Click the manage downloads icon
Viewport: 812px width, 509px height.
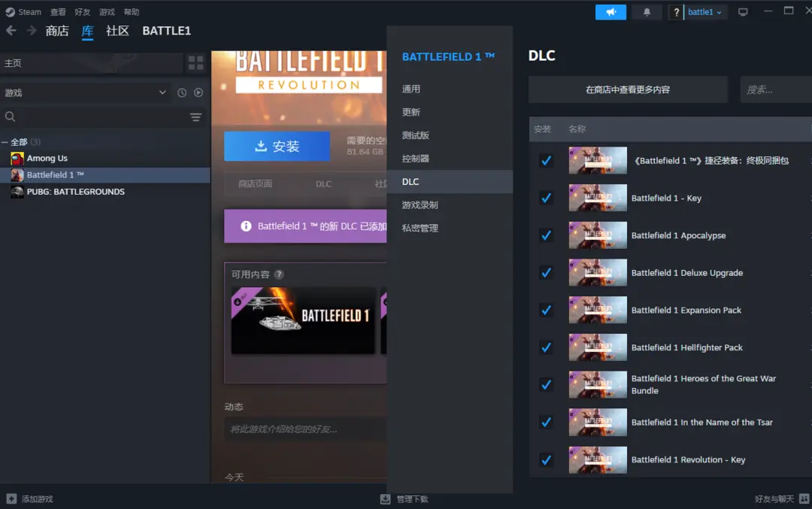tap(385, 498)
